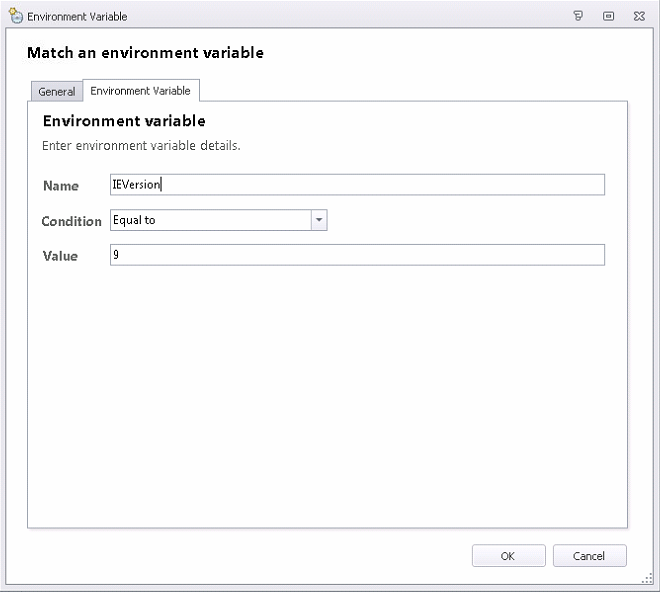660x592 pixels.
Task: Maximize the Environment Variable dialog
Action: pyautogui.click(x=608, y=16)
